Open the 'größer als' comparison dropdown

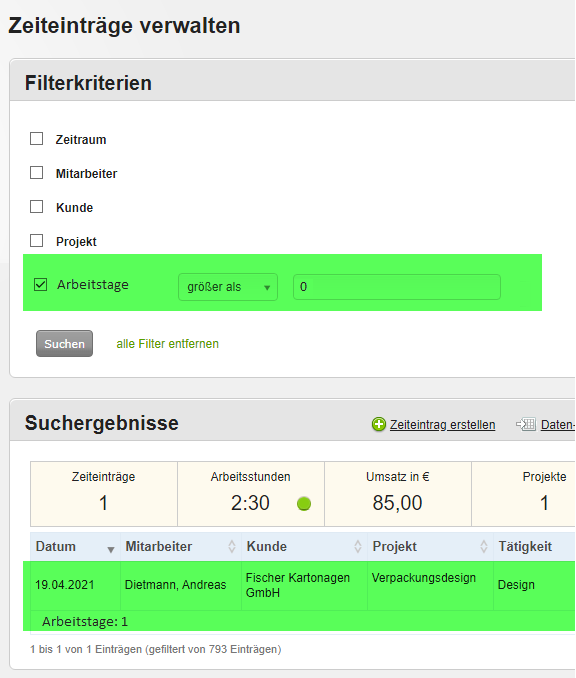[x=228, y=287]
